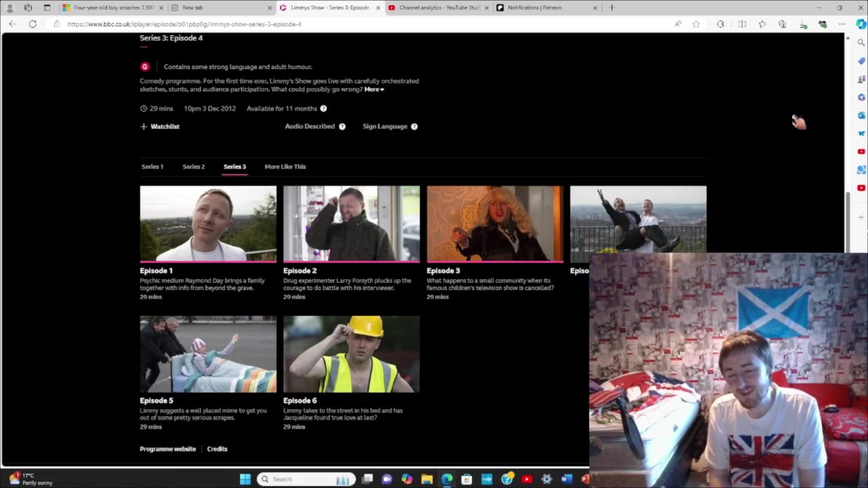The width and height of the screenshot is (868, 488).
Task: Open the Edge Settings and more menu
Action: click(842, 24)
